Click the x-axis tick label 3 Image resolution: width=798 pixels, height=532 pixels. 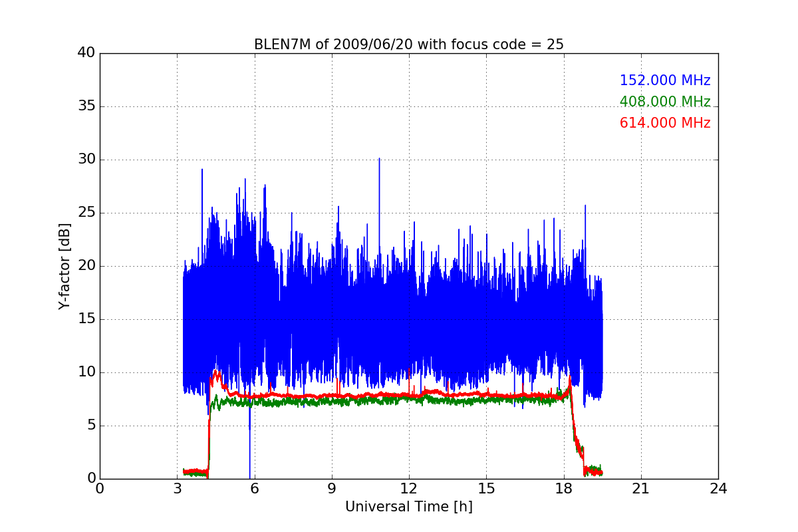[x=178, y=488]
